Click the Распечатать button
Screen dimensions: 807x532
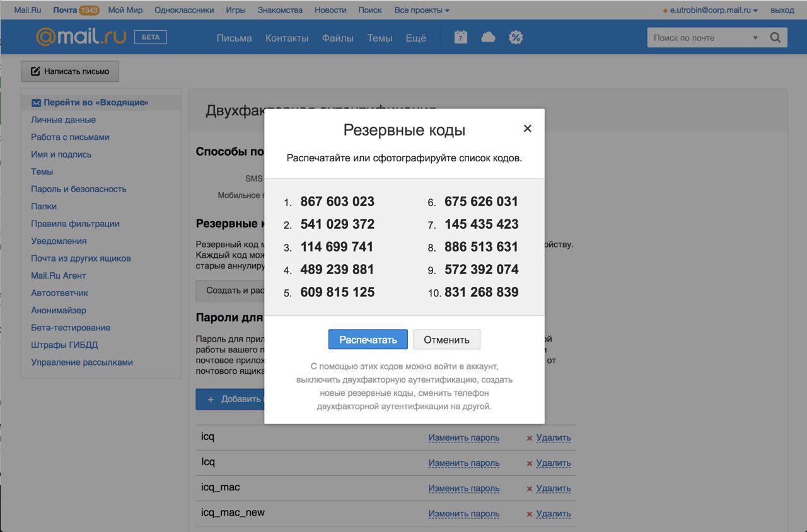click(368, 339)
